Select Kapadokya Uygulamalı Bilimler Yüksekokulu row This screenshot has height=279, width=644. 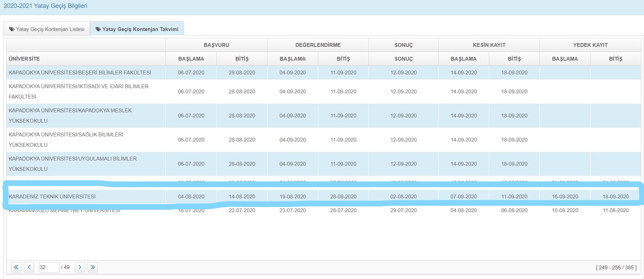point(324,164)
